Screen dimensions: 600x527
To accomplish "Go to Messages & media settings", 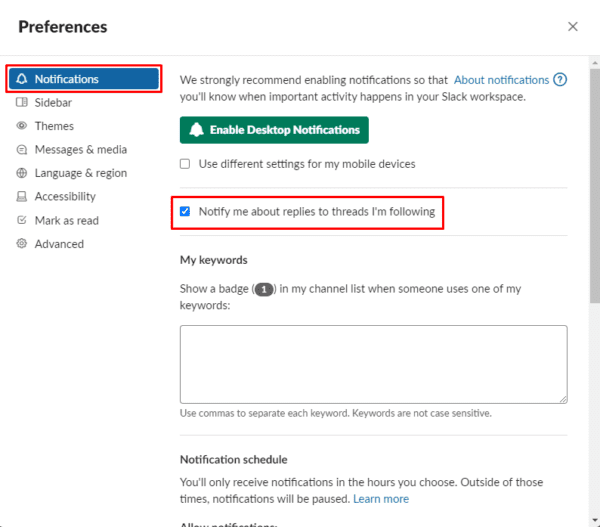I will click(x=81, y=150).
